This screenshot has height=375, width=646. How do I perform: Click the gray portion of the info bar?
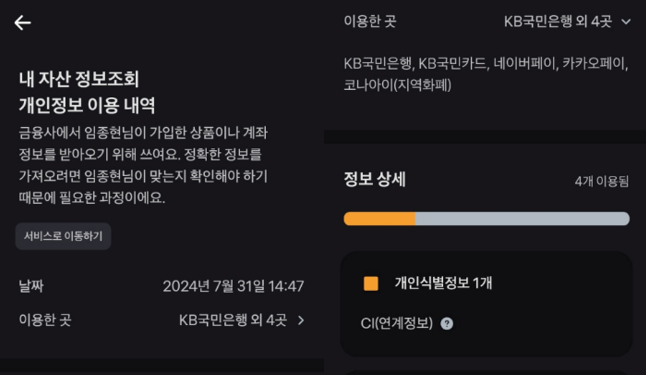click(x=522, y=218)
